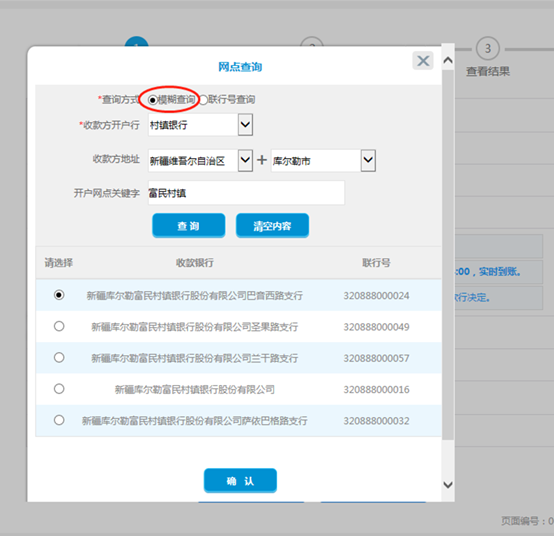This screenshot has width=554, height=536.
Task: Confirm selection with 确认 button
Action: pos(240,481)
